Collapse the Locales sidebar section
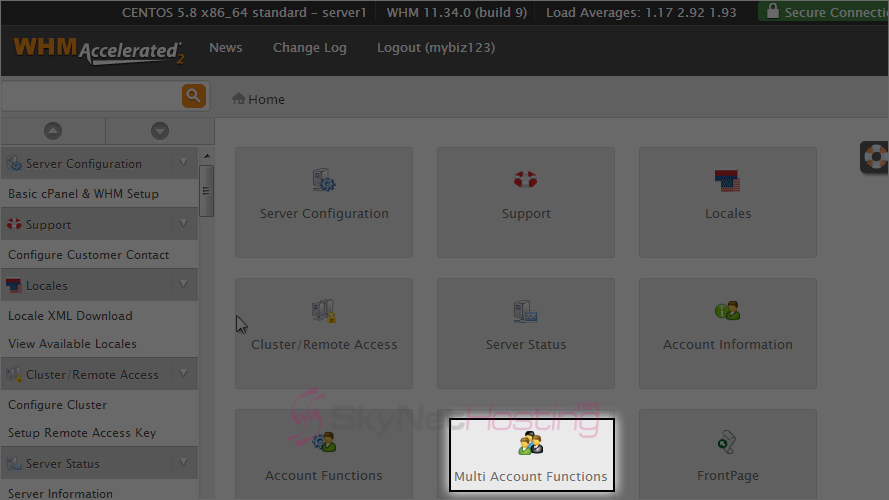Viewport: 889px width, 500px height. 184,285
